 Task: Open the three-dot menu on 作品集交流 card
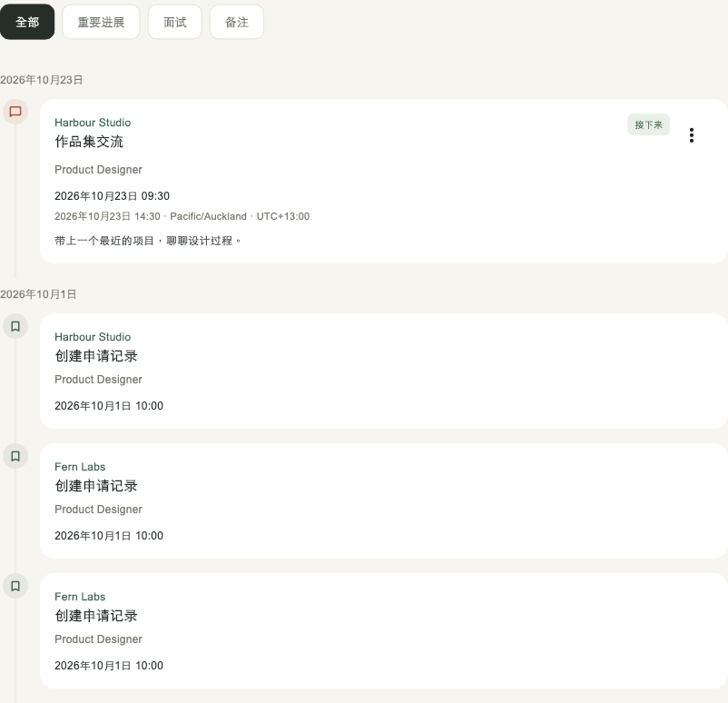pyautogui.click(x=692, y=135)
